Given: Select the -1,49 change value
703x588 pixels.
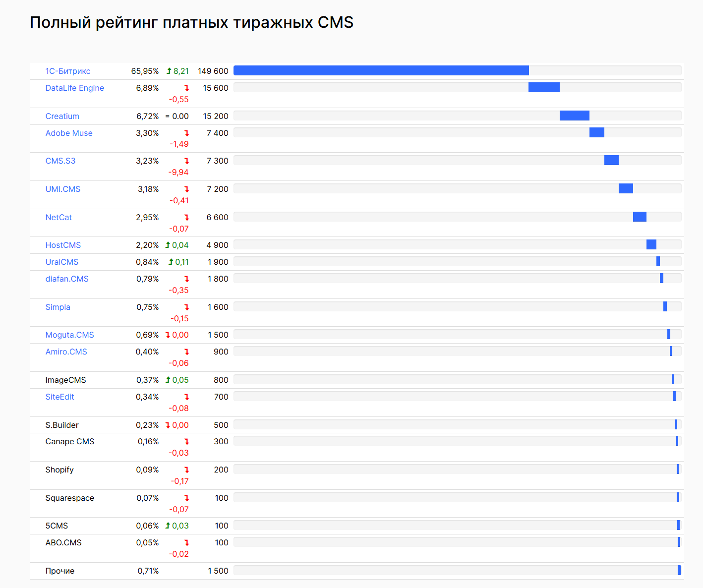Looking at the screenshot, I should [179, 144].
